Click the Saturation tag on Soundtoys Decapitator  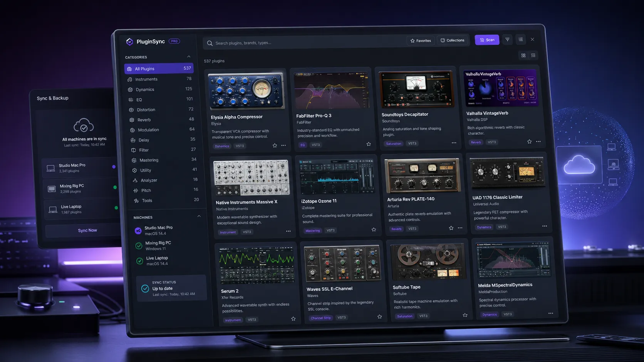point(394,143)
